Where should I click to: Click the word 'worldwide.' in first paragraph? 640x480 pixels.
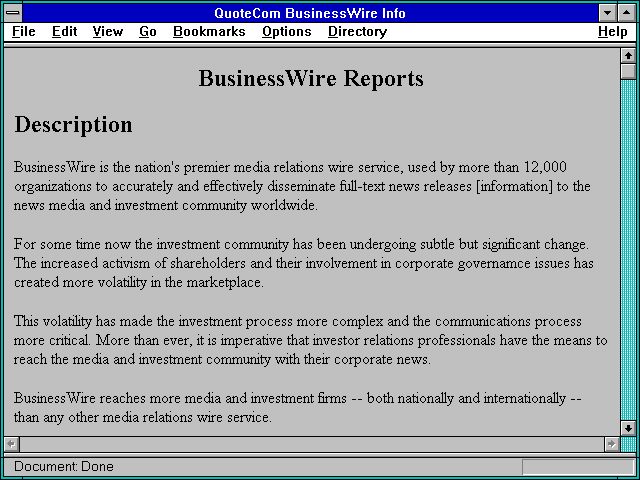[x=284, y=205]
